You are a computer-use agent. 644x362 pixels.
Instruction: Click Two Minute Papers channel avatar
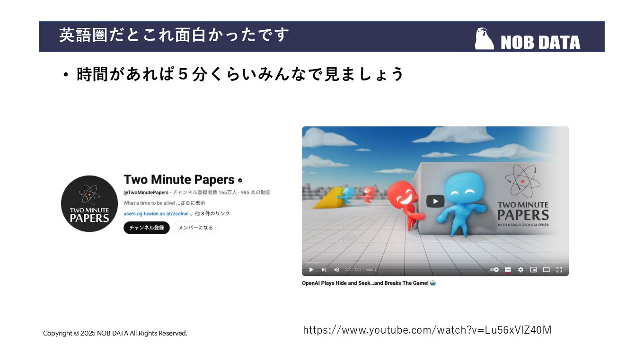(89, 203)
